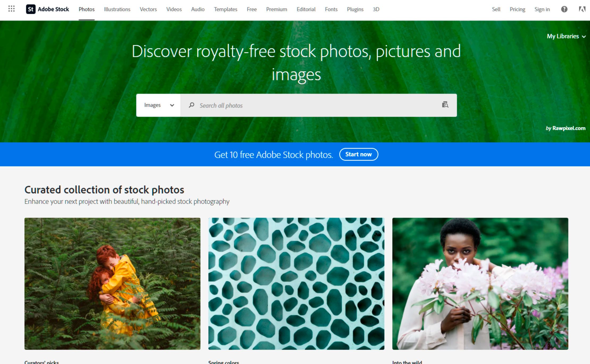Open the Photos navigation tab
Screen dimensions: 590x364
[x=86, y=9]
